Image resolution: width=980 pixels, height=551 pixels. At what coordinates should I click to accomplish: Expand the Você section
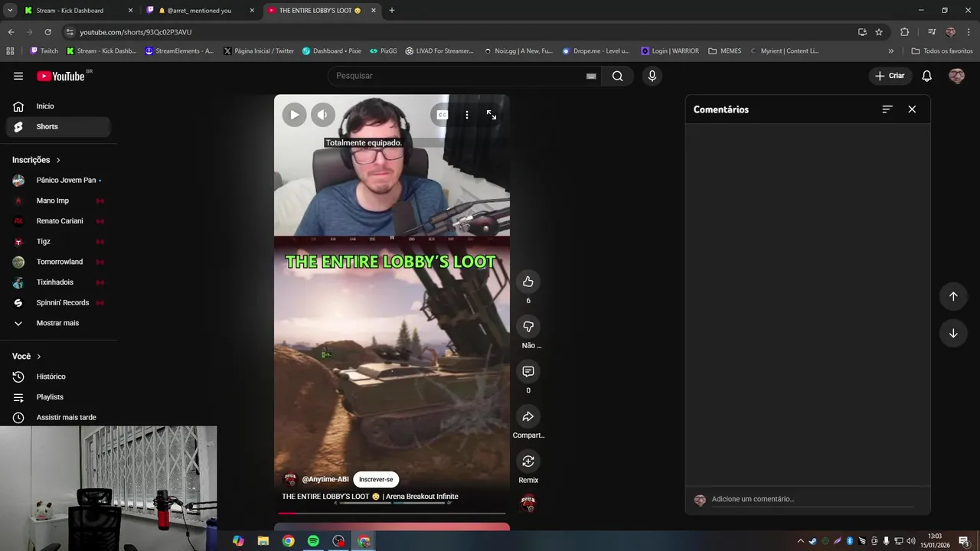27,357
